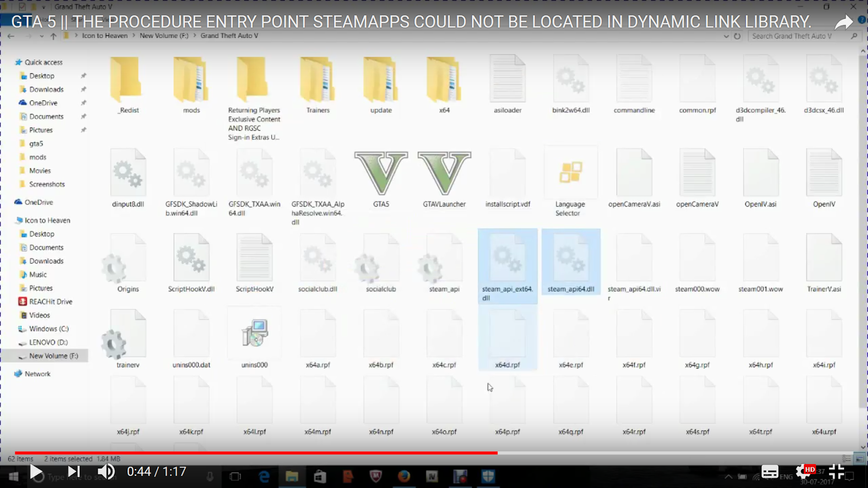
Task: Open Quick access in navigation pane
Action: (x=43, y=62)
